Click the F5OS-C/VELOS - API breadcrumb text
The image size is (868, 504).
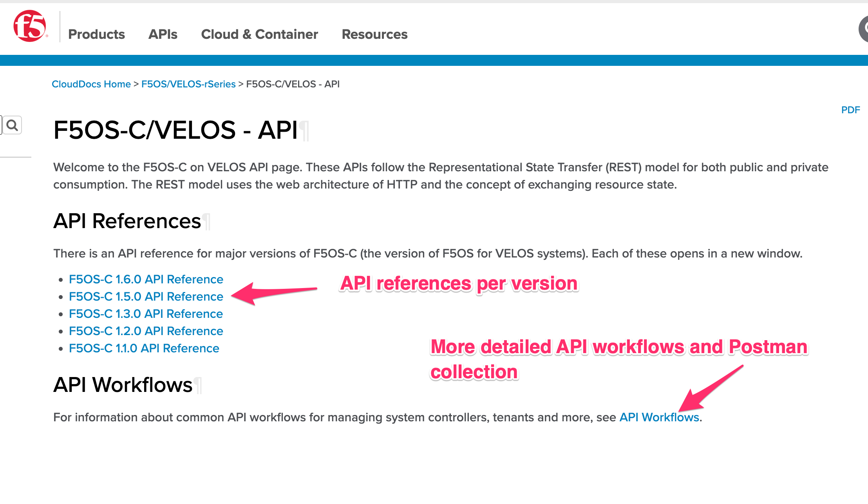point(293,84)
